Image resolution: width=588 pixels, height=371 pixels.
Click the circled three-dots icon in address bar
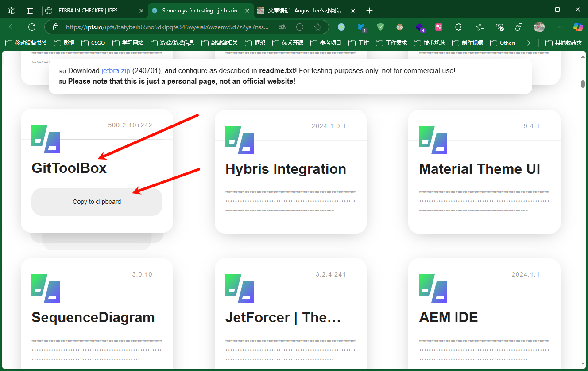(x=300, y=27)
